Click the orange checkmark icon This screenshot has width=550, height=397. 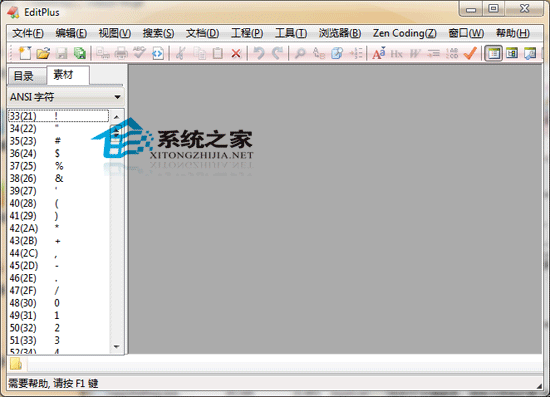[470, 53]
